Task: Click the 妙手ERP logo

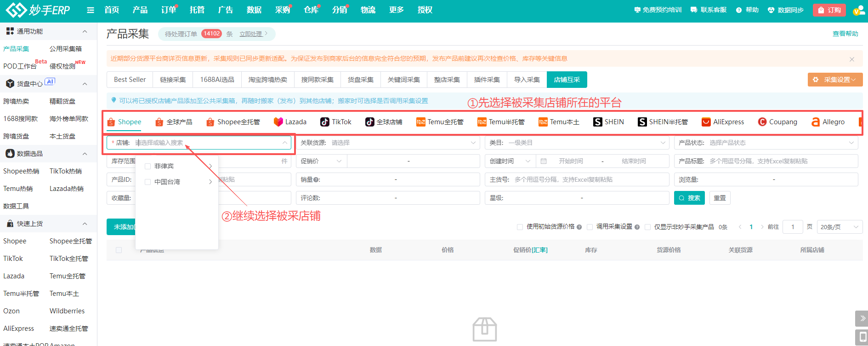Action: click(x=38, y=10)
